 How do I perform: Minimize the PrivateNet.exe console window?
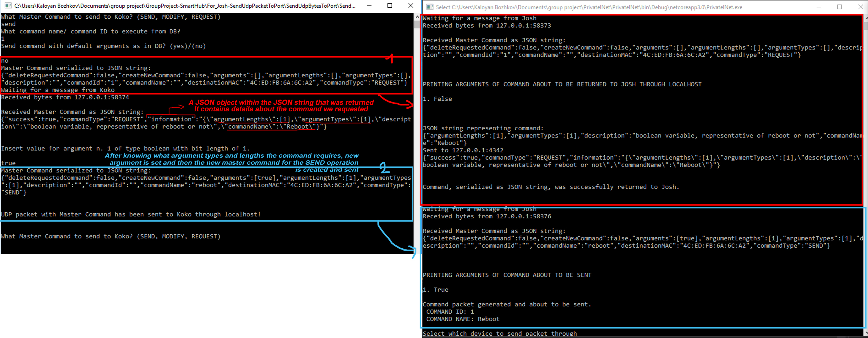(x=819, y=7)
